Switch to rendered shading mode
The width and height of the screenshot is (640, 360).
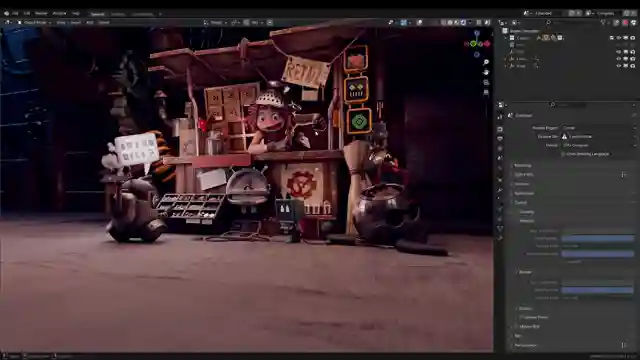(x=463, y=22)
